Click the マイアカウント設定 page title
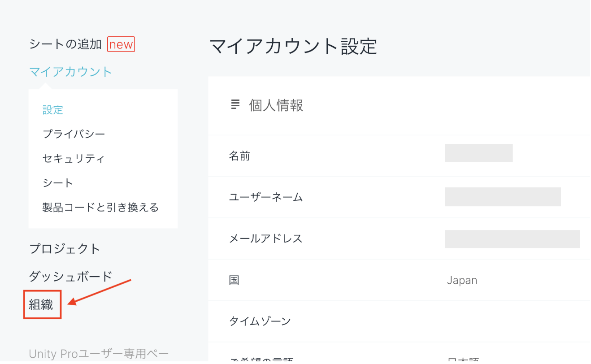Viewport: 591px width, 364px height. click(293, 46)
